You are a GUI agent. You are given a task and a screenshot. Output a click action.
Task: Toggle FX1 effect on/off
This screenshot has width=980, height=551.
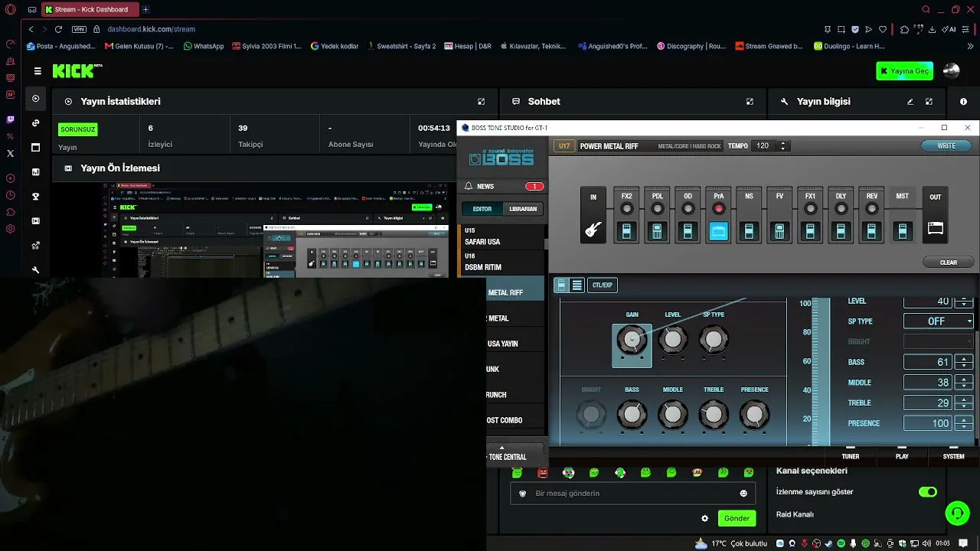click(x=810, y=209)
